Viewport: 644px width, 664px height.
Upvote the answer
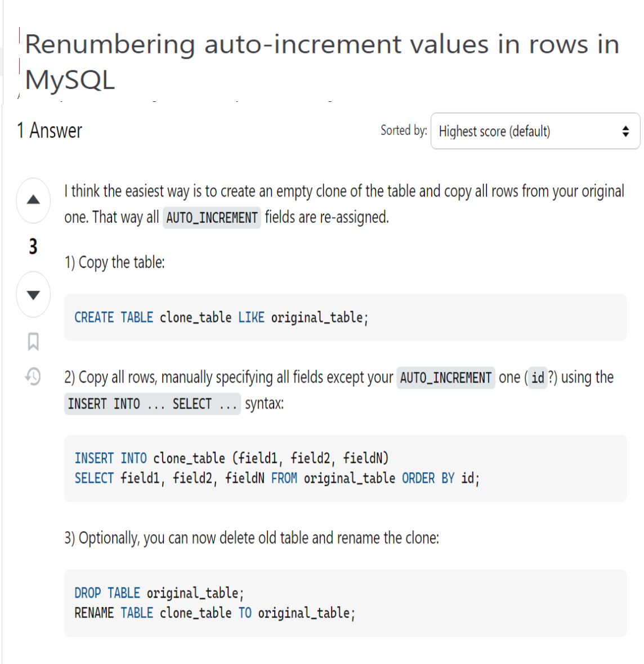point(33,200)
